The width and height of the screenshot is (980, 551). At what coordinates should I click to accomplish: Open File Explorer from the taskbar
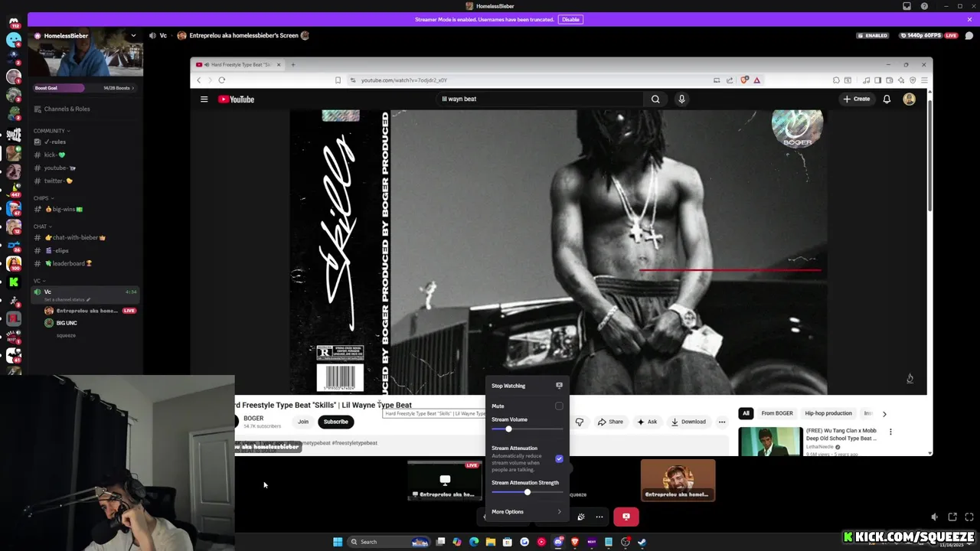pyautogui.click(x=491, y=542)
